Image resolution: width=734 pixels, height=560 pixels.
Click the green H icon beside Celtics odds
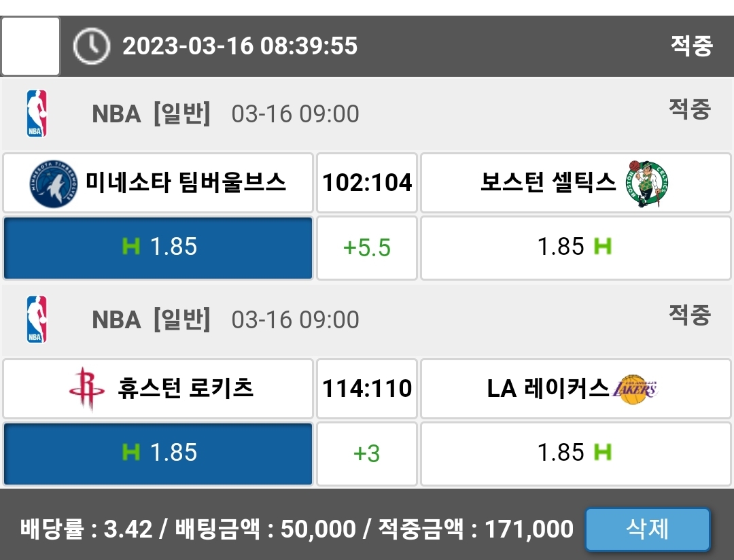point(602,246)
